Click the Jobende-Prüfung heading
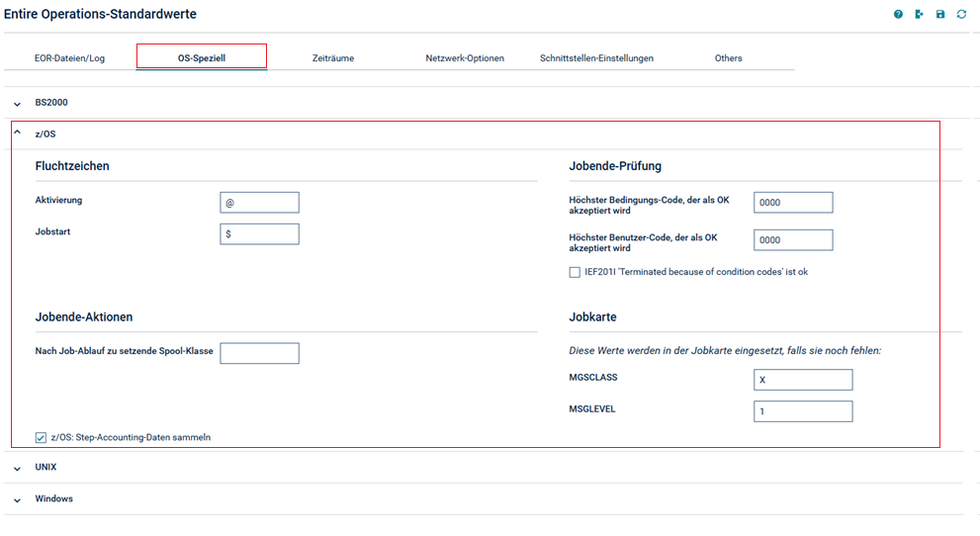Image resolution: width=980 pixels, height=536 pixels. click(x=615, y=166)
